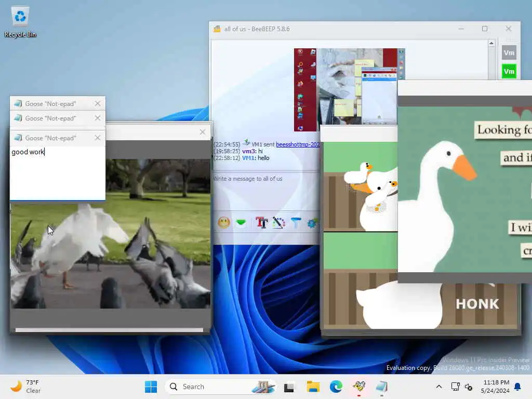Click the 'HONK' goose meme text
Viewport: 532px width, 399px height.
tap(477, 304)
